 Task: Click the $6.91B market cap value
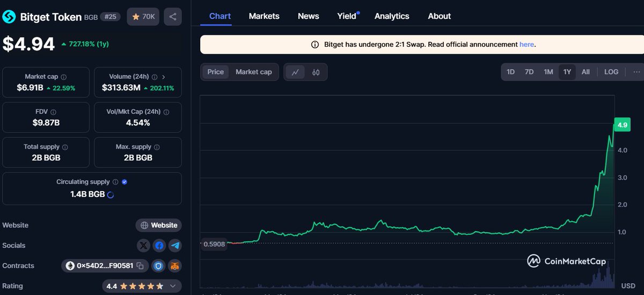pos(30,88)
